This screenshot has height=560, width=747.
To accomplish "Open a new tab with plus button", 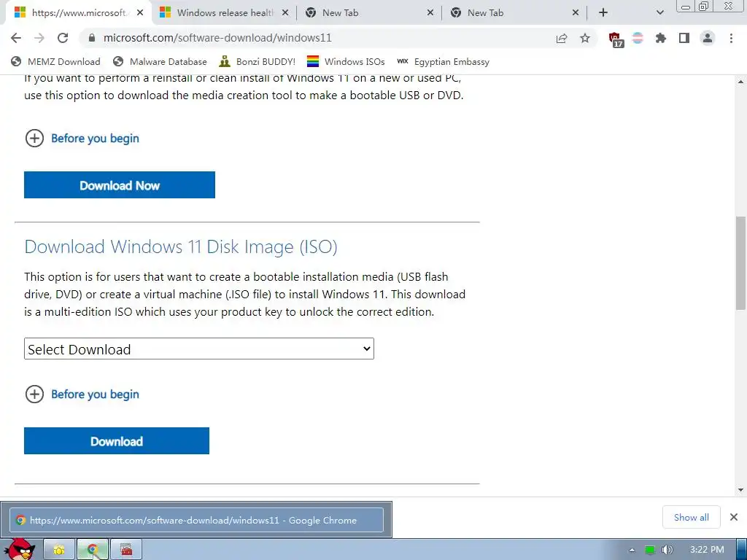I will pos(603,13).
